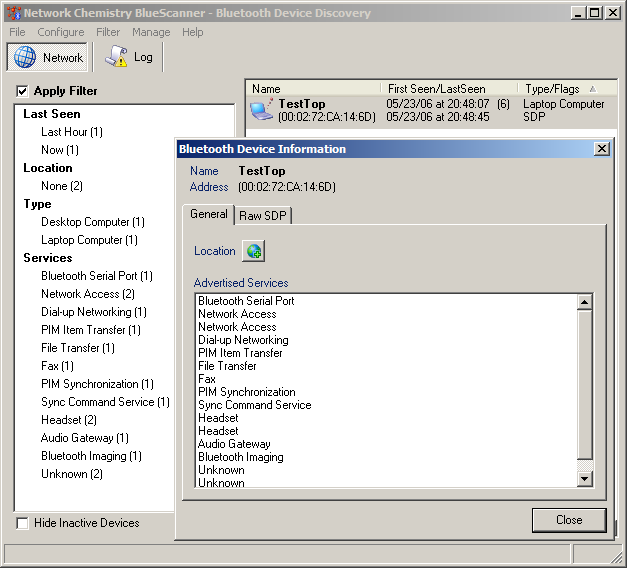This screenshot has width=627, height=568.
Task: Filter by Network Access (2)
Action: (88, 294)
